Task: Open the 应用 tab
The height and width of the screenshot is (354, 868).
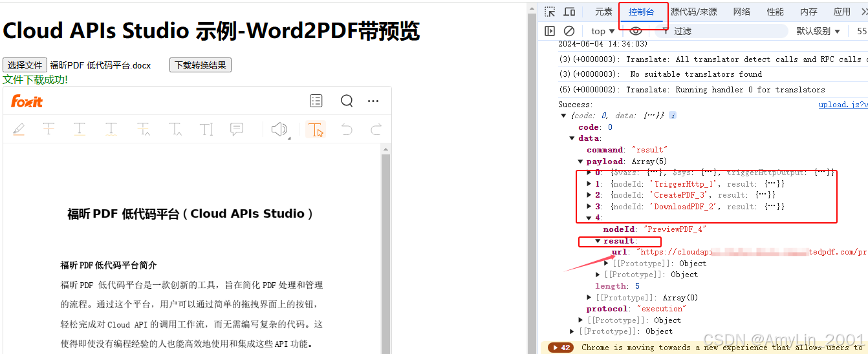Action: tap(842, 12)
